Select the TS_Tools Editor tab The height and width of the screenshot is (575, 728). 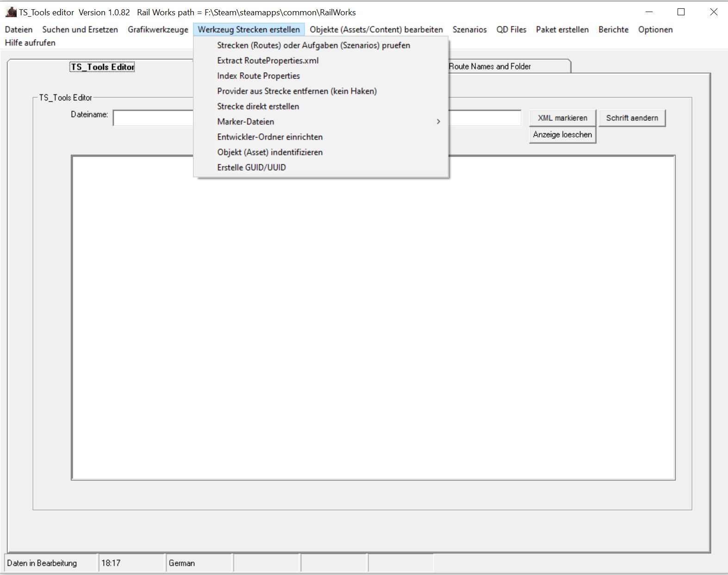pos(102,67)
